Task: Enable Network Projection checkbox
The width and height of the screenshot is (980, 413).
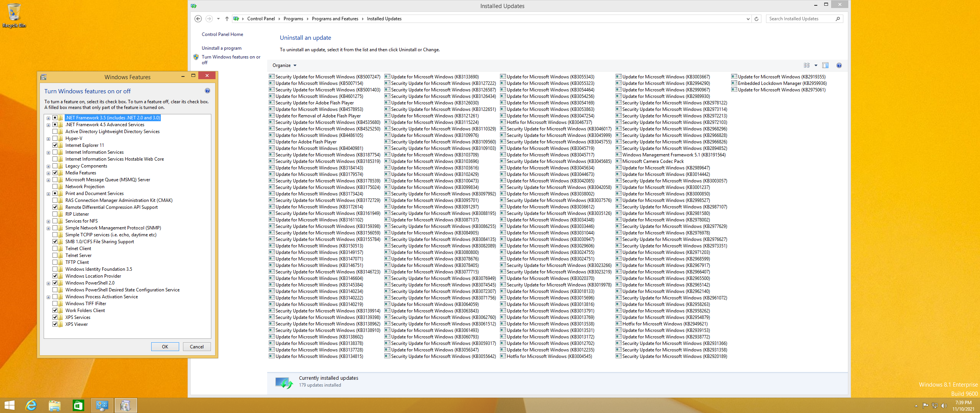Action: tap(55, 187)
